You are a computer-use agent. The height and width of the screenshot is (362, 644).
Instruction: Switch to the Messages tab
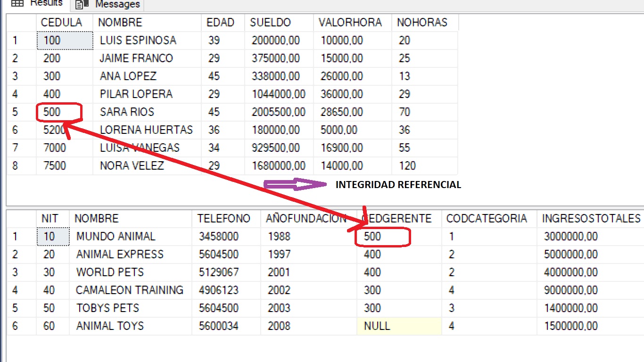[x=107, y=5]
